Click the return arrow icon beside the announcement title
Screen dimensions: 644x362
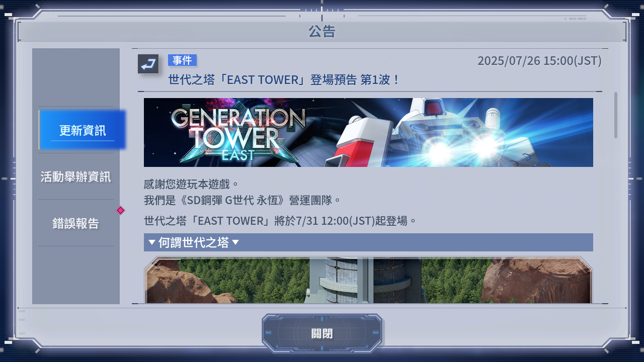point(148,64)
